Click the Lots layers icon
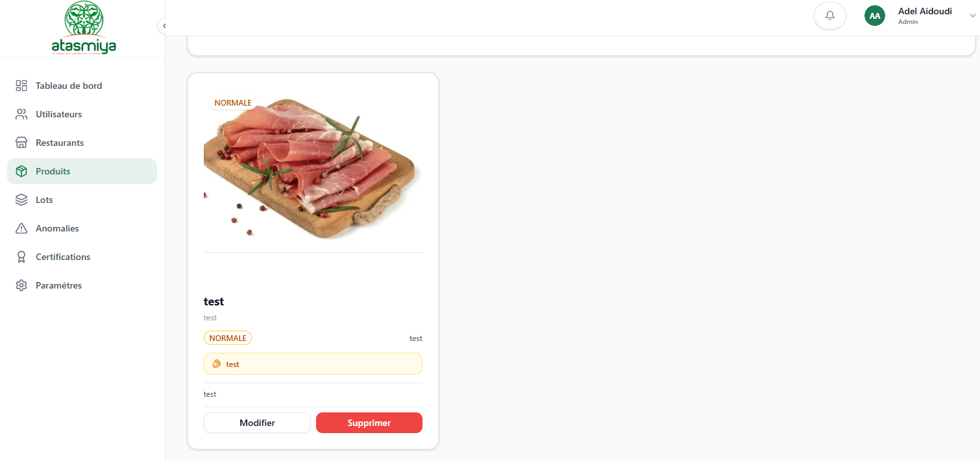The image size is (980, 461). pos(21,200)
